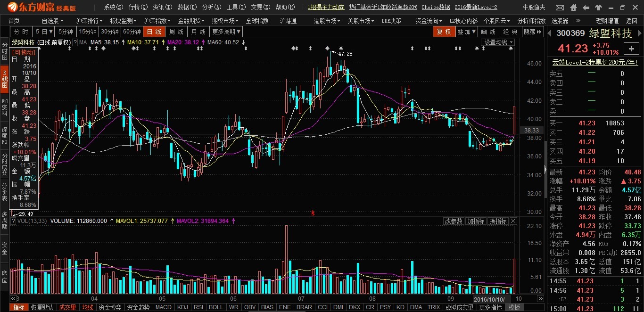Open the Choice数据 link
The image size is (644, 312).
click(x=436, y=7)
